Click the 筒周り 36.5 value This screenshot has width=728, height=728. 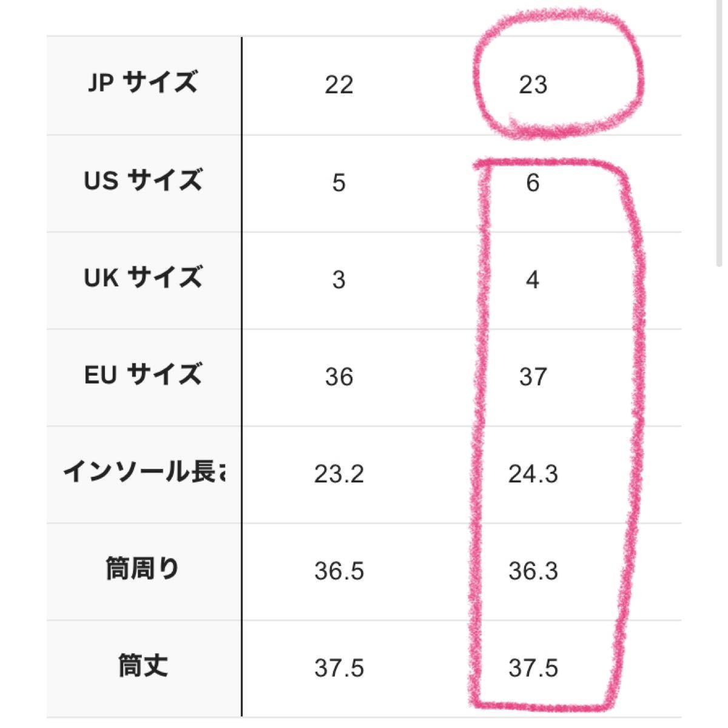(x=339, y=571)
